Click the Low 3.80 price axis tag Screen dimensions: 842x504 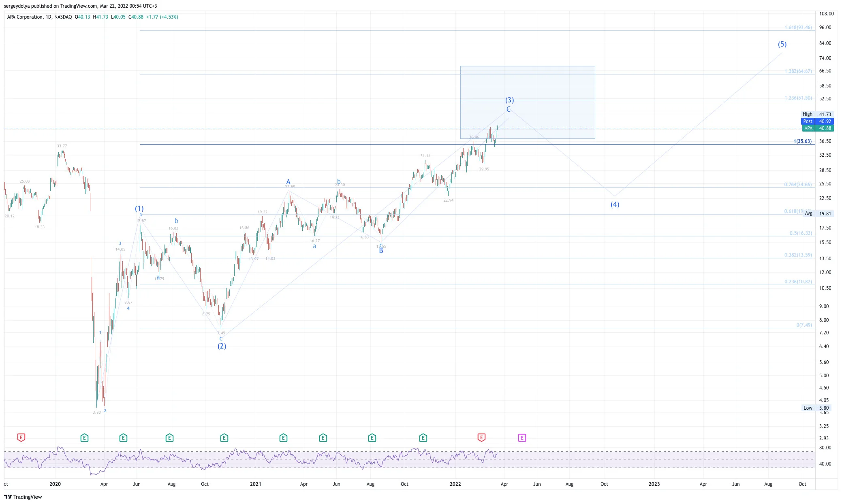[x=818, y=408]
